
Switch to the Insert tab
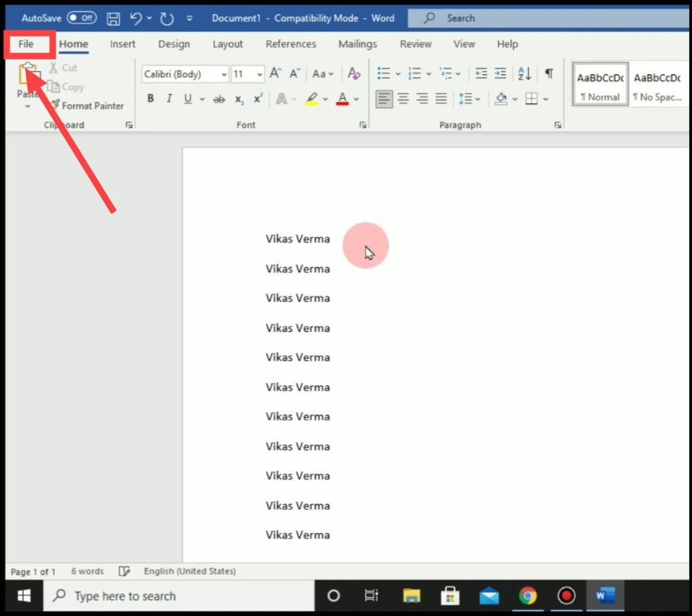click(123, 44)
